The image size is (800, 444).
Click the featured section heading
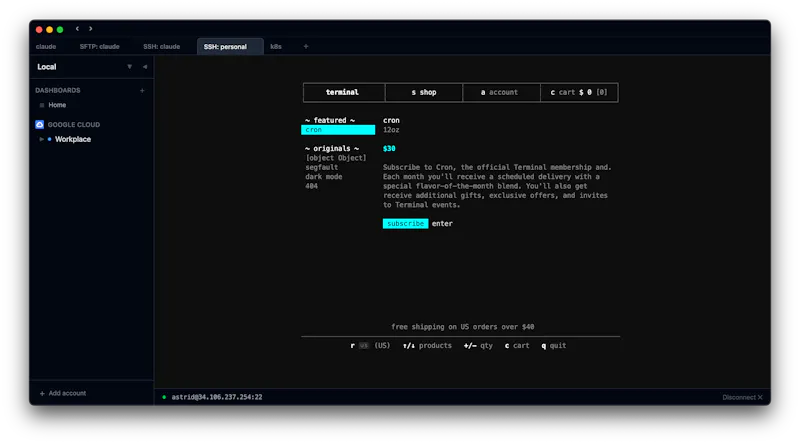coord(330,120)
